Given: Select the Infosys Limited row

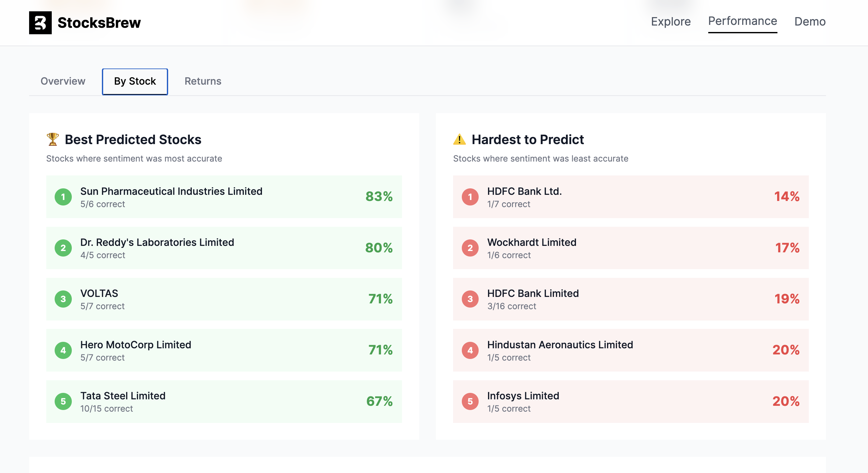Looking at the screenshot, I should tap(630, 401).
